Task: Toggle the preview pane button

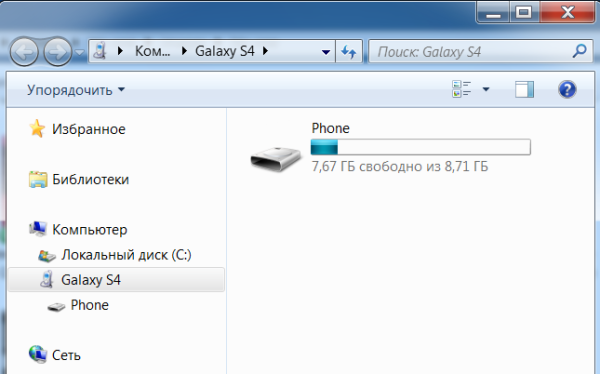Action: tap(524, 90)
